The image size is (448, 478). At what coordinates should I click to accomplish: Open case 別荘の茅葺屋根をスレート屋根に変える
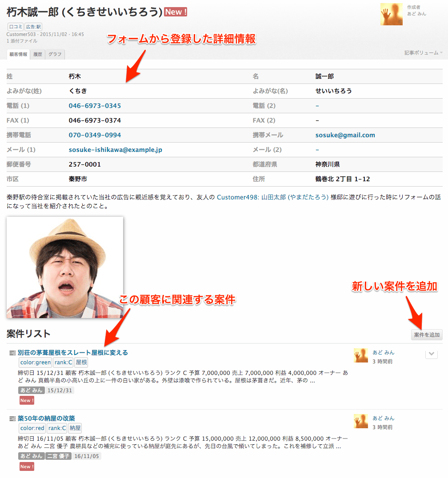pos(72,353)
